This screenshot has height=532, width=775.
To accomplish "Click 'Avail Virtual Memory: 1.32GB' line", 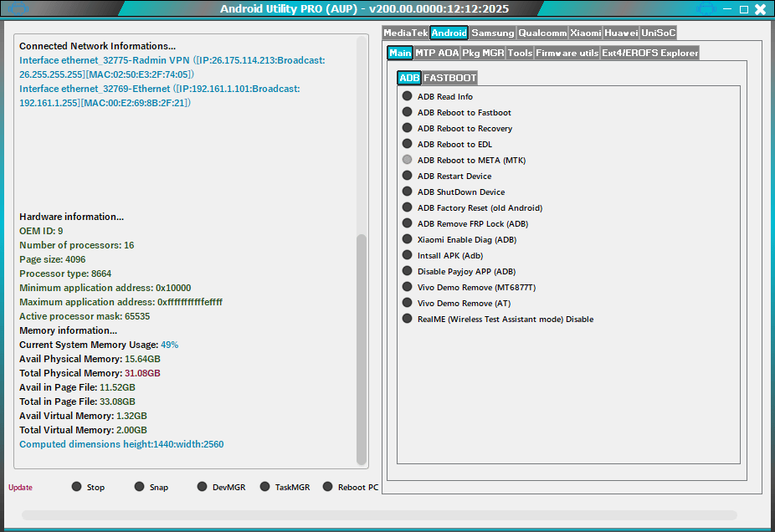I will pyautogui.click(x=83, y=416).
